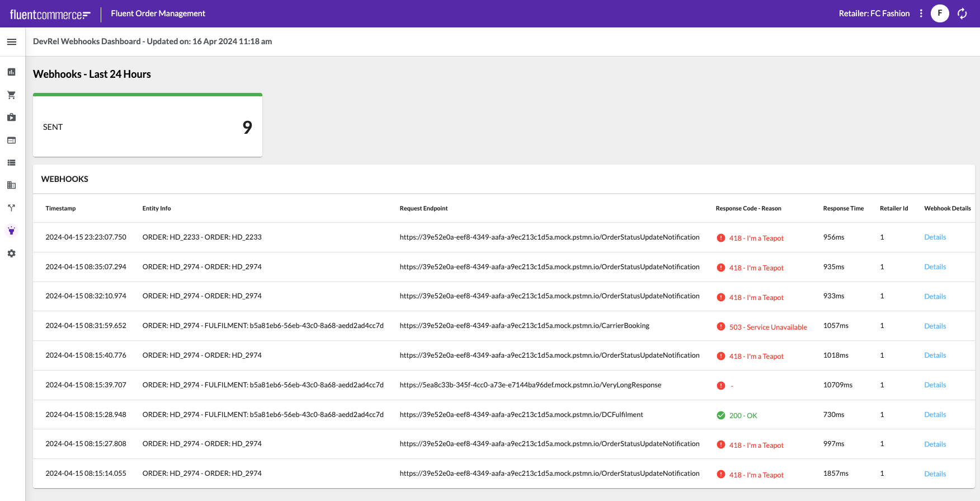Select the card-style window sidebar icon
This screenshot has width=980, height=501.
pyautogui.click(x=12, y=141)
